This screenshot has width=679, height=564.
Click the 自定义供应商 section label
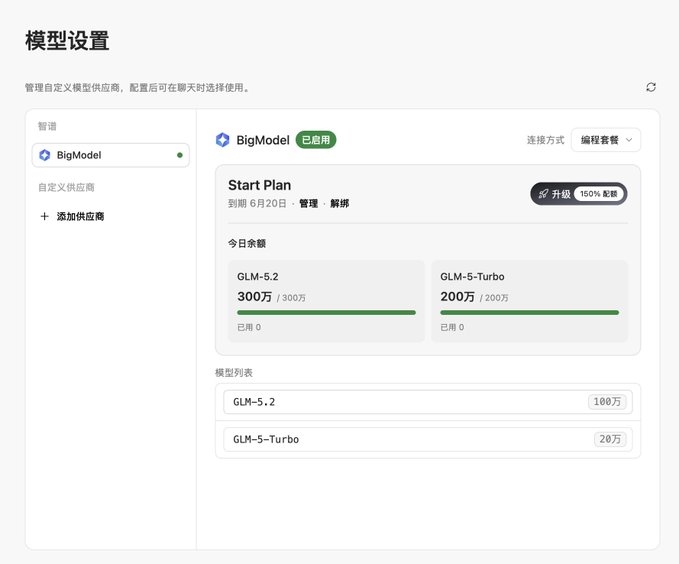66,187
